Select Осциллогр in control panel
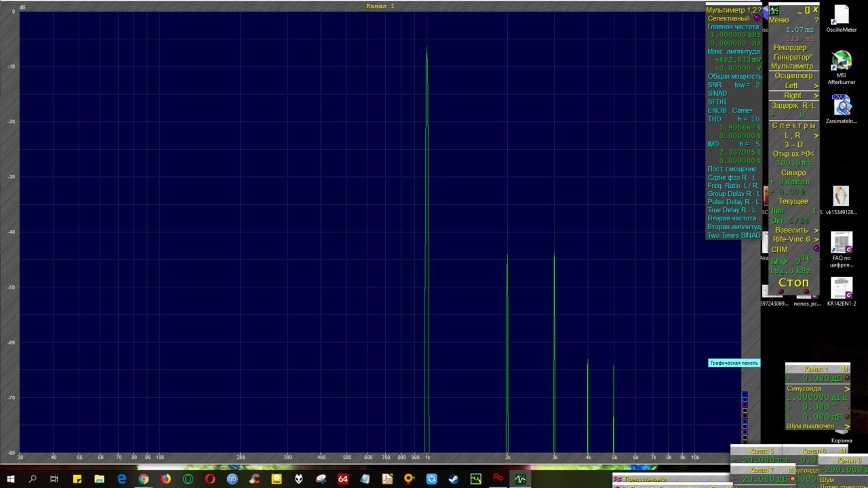This screenshot has width=868, height=488. tap(793, 76)
